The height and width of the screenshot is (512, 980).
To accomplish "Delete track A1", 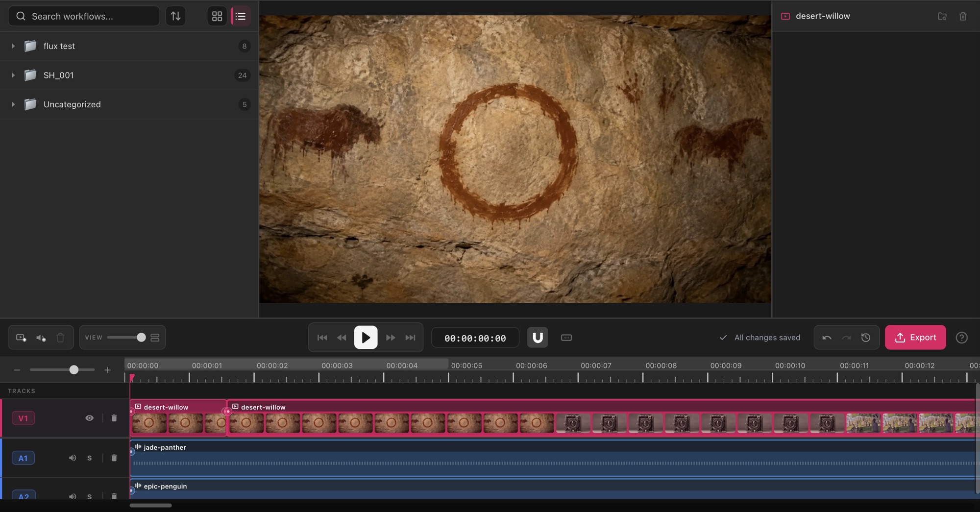I will 114,458.
